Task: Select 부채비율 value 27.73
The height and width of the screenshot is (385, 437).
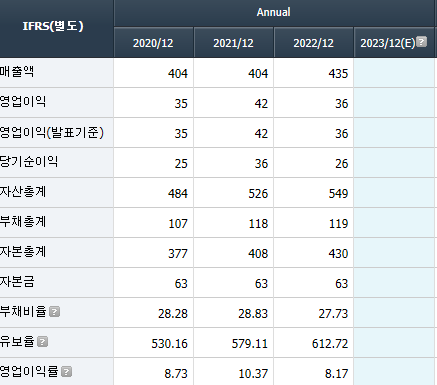Action: tap(333, 314)
